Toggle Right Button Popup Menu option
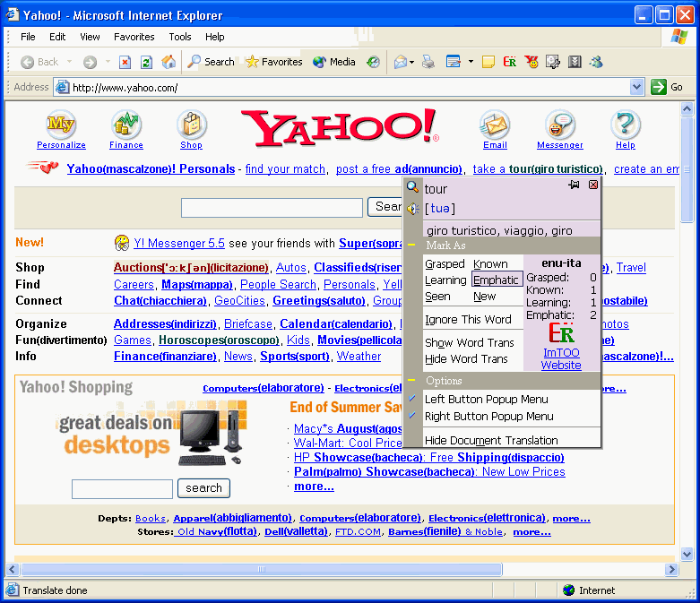The image size is (700, 603). click(x=488, y=416)
